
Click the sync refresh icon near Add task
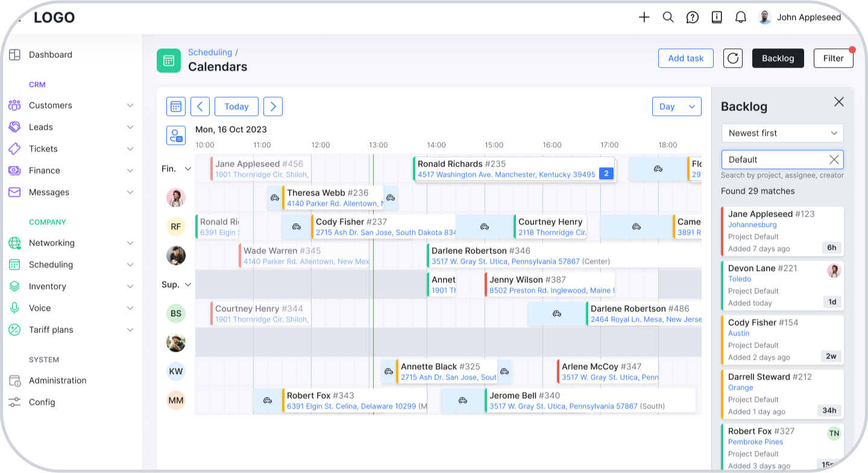[x=732, y=58]
